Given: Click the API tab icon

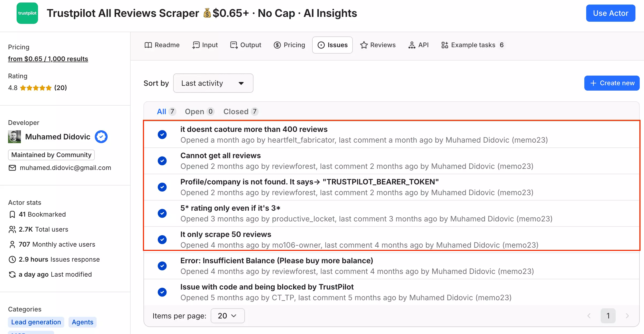Looking at the screenshot, I should (x=412, y=45).
